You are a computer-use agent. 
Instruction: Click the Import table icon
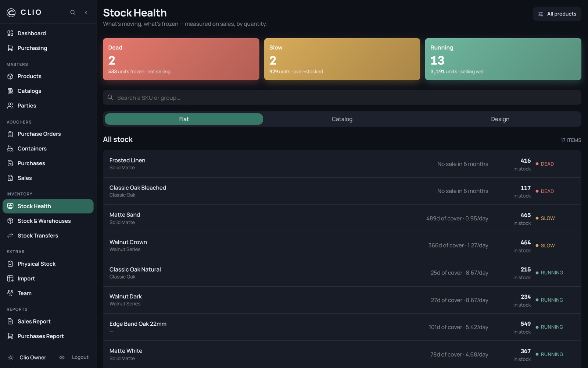point(10,279)
